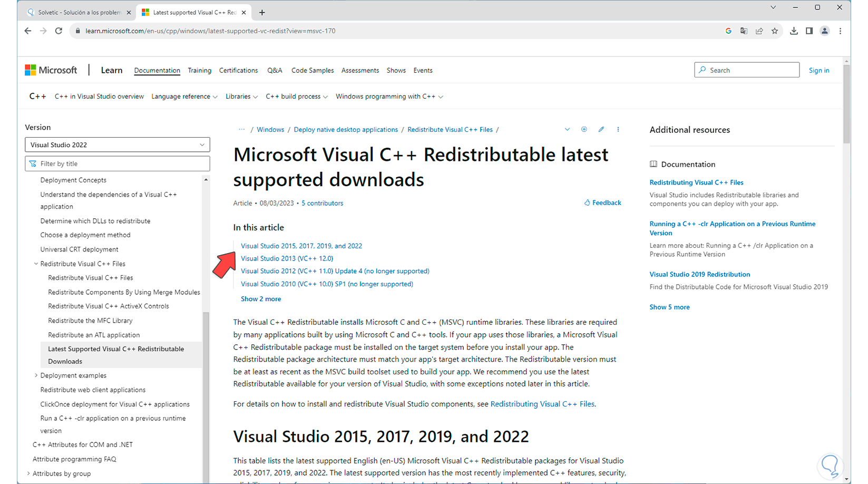
Task: Expand the Deployment examples tree node
Action: pos(36,375)
